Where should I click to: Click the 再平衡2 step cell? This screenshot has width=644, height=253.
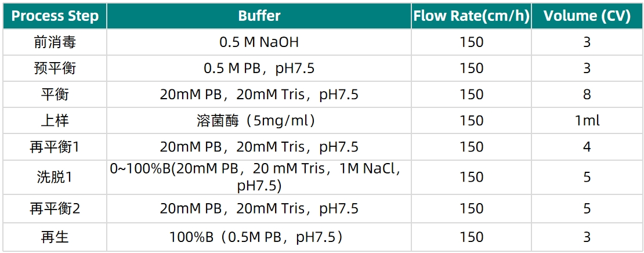pos(55,208)
